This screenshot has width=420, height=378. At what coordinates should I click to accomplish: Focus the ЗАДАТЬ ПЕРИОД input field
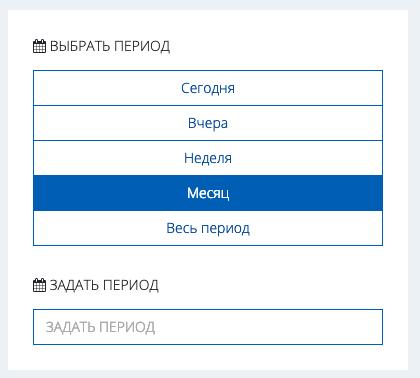[x=208, y=327]
